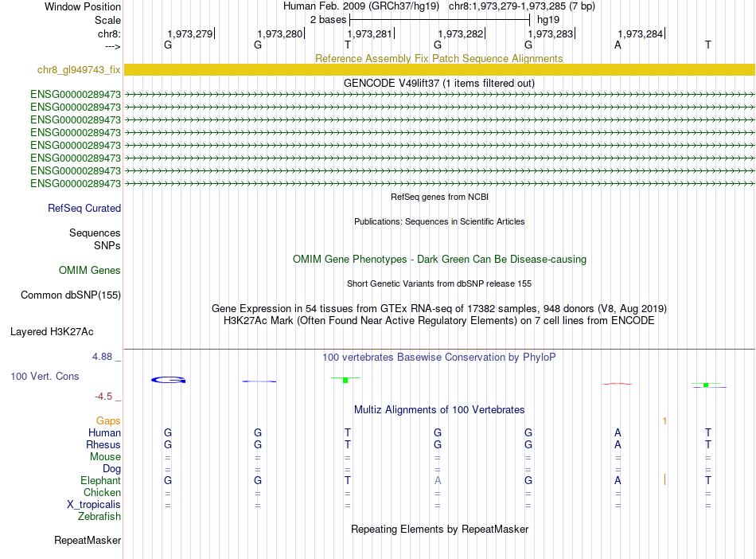Click the Window Position label

click(83, 6)
